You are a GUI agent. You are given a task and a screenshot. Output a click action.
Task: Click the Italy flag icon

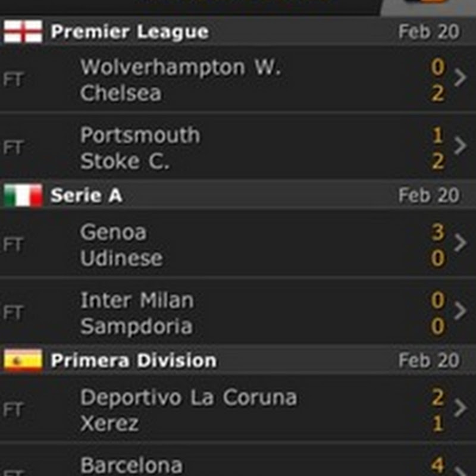(x=23, y=196)
